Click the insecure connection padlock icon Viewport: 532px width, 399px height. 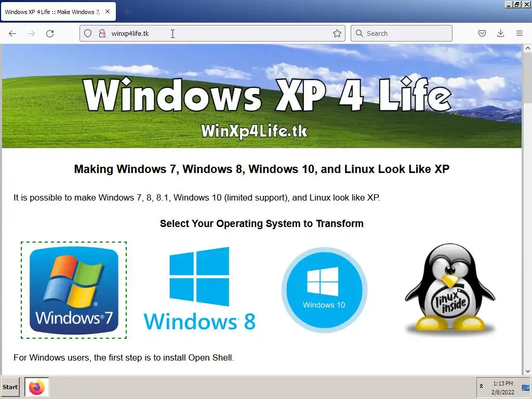[102, 33]
